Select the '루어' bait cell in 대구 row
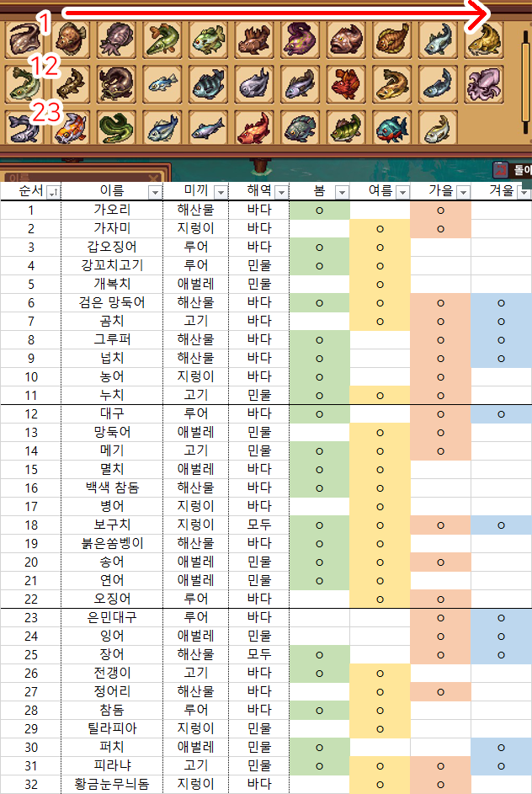532x794 pixels. (x=195, y=413)
